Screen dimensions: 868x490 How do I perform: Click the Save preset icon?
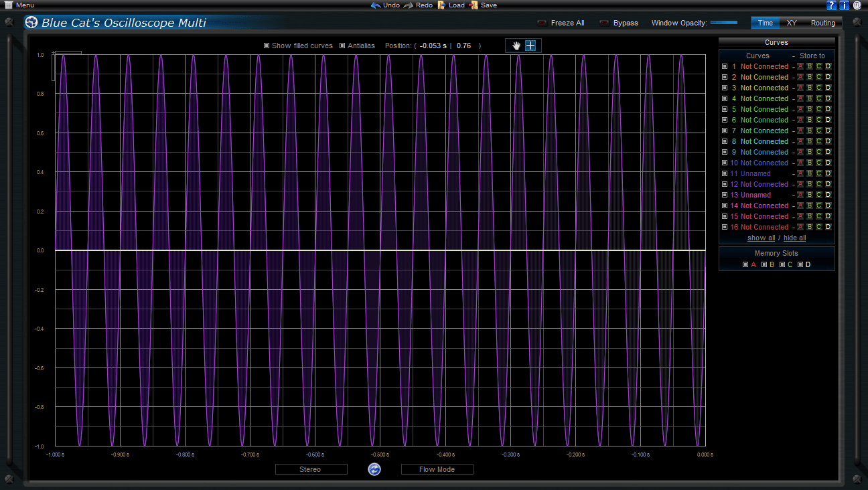474,5
